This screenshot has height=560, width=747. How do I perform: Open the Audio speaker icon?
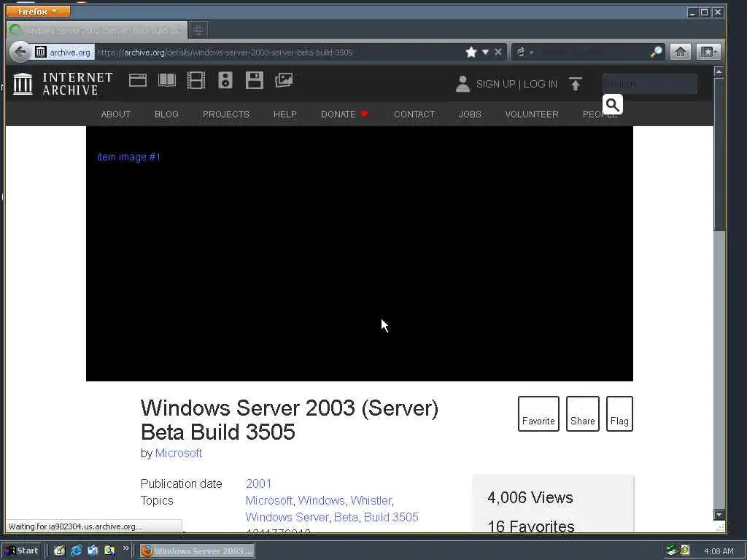225,80
